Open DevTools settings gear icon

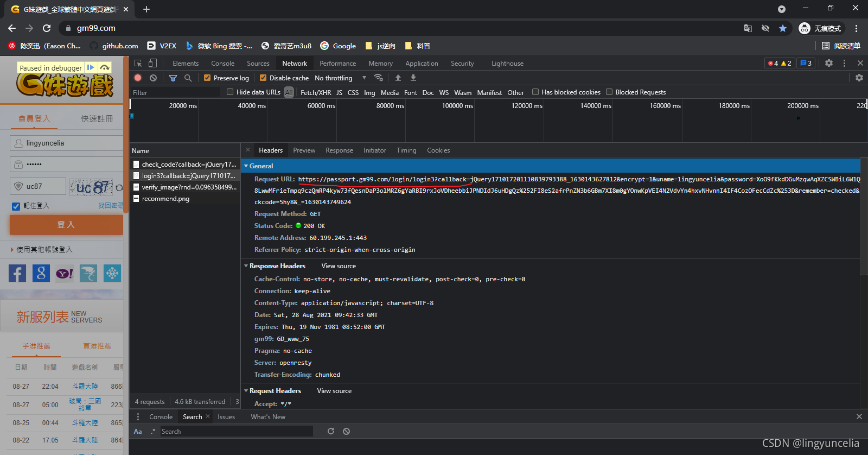coord(829,63)
